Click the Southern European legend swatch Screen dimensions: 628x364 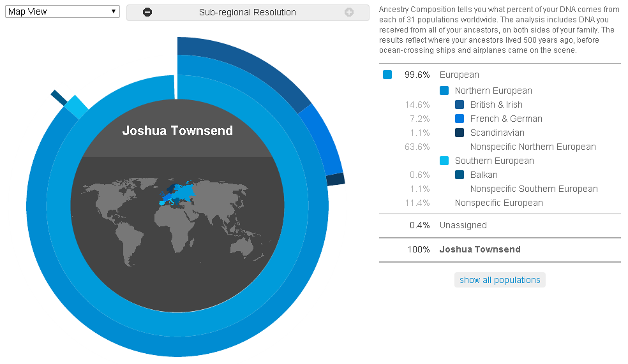(x=444, y=161)
